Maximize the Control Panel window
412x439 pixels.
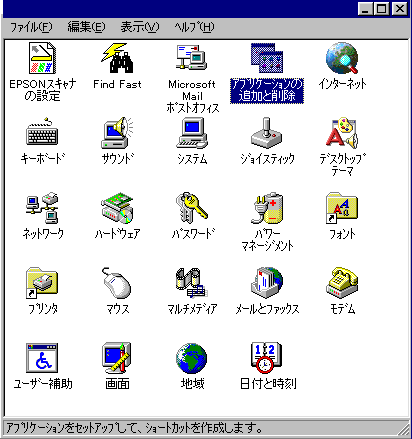382,8
